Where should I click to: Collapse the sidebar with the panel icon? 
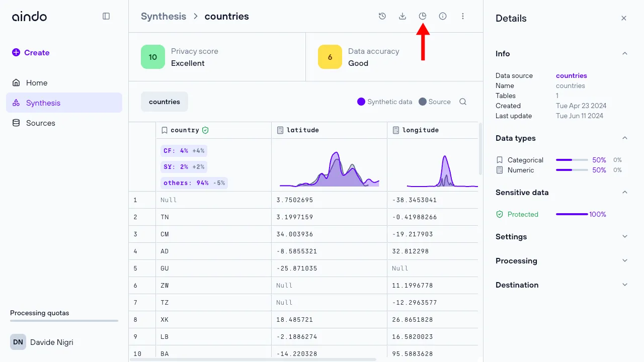[106, 16]
